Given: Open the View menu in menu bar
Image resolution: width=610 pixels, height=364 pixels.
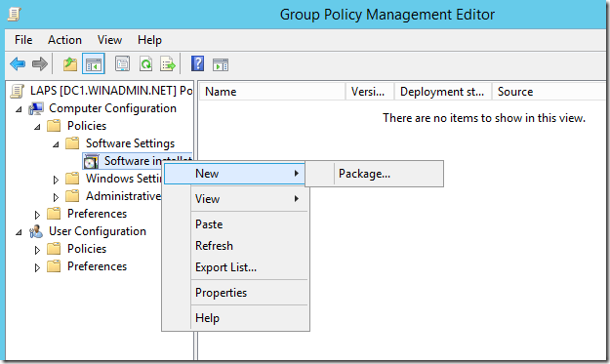Looking at the screenshot, I should pyautogui.click(x=109, y=40).
